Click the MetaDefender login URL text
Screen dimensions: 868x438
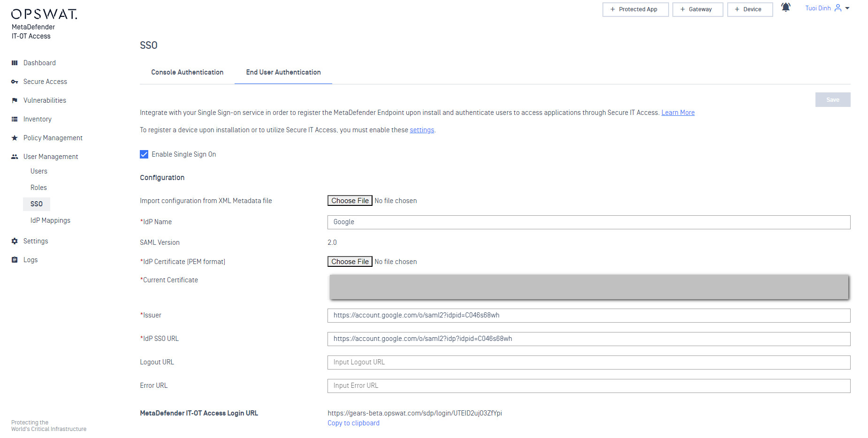415,413
